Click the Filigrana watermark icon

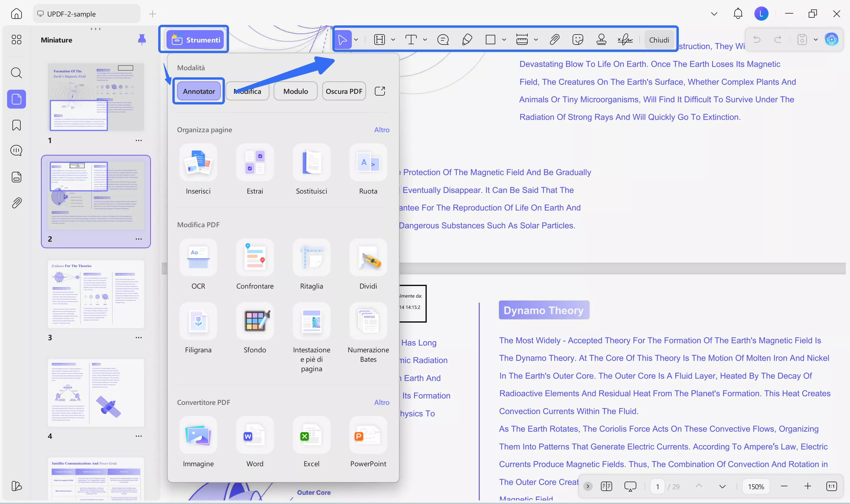198,321
